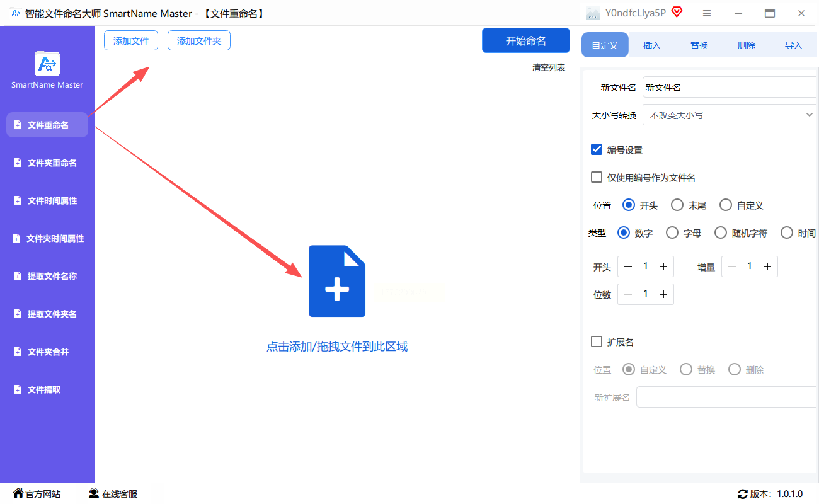Click the SmartName Master logo icon
The height and width of the screenshot is (504, 819).
click(47, 64)
